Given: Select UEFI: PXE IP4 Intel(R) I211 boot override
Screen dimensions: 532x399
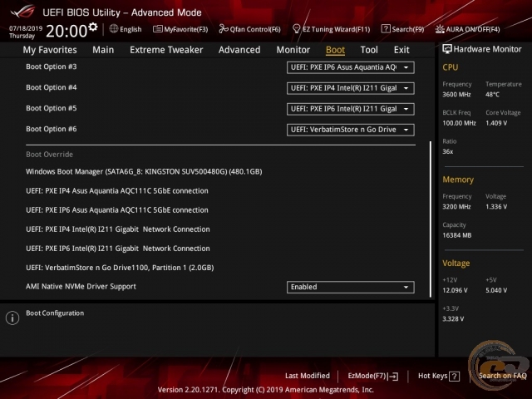Looking at the screenshot, I should pos(118,229).
